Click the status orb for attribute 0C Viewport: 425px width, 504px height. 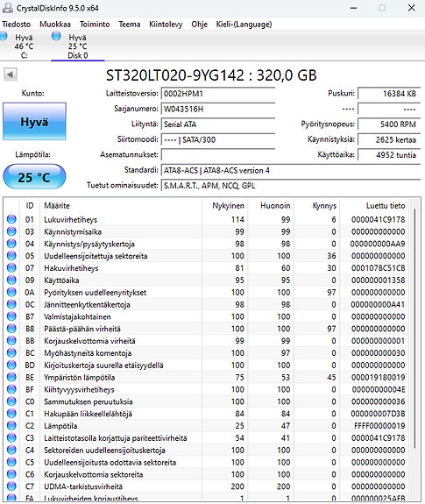coord(11,304)
